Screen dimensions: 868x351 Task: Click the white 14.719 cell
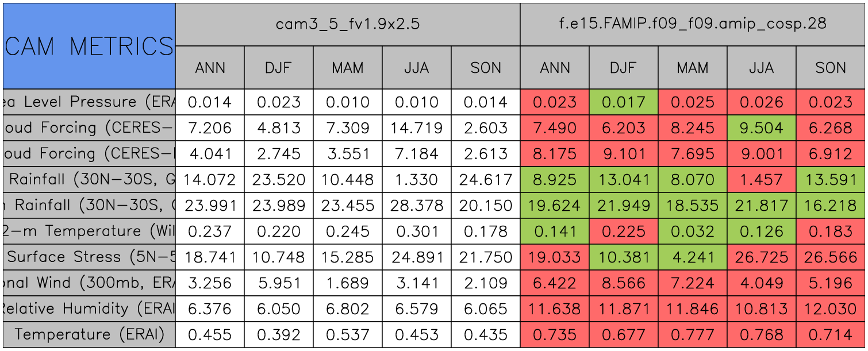coord(416,128)
